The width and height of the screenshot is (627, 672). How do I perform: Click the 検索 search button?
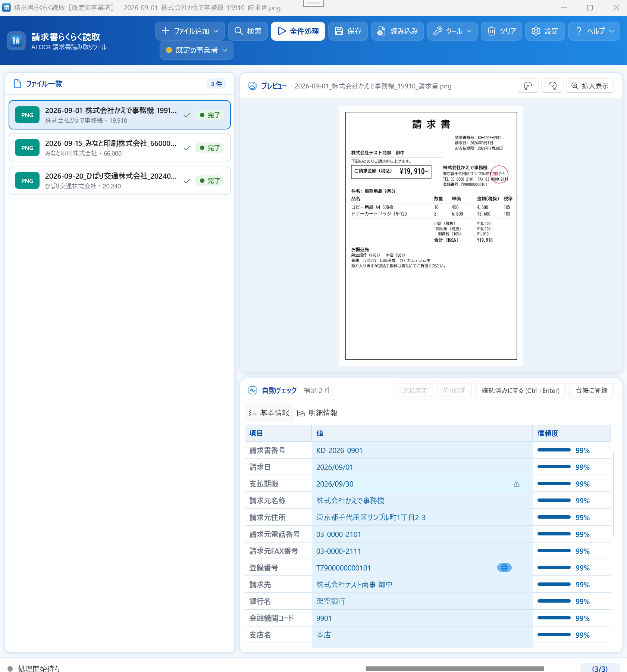coord(248,31)
